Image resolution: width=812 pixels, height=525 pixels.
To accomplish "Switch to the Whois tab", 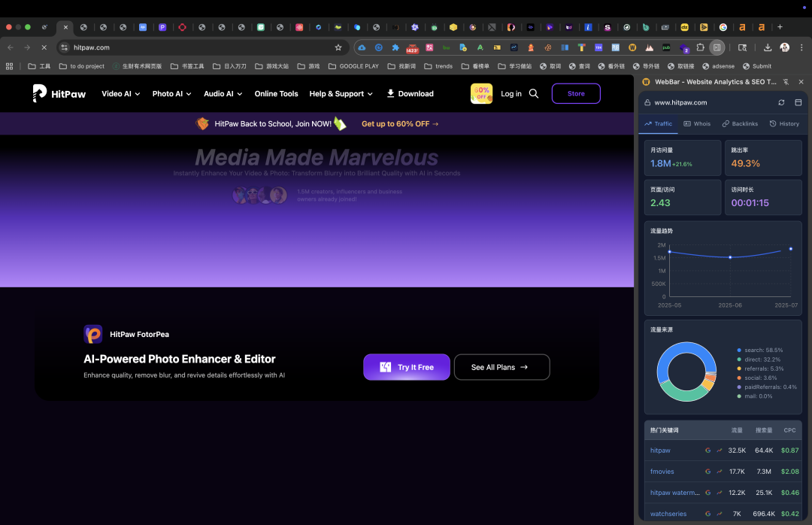I will tap(697, 124).
